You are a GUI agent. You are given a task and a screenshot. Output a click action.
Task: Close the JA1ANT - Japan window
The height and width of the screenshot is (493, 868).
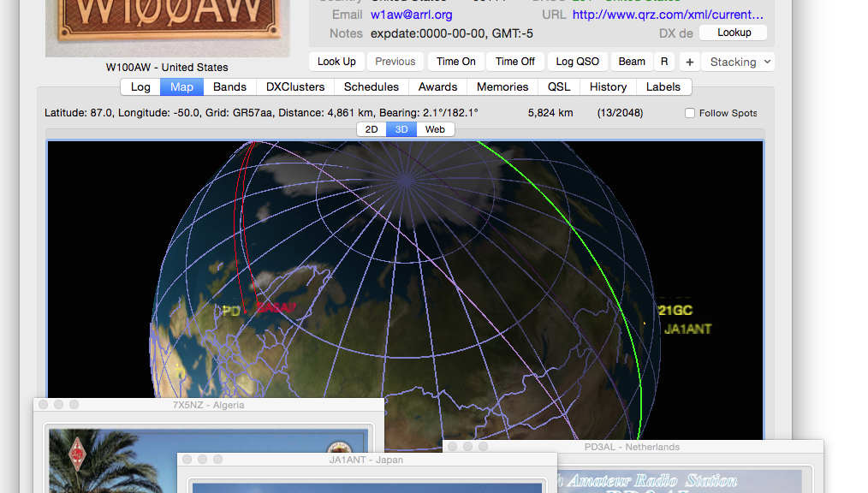[187, 460]
